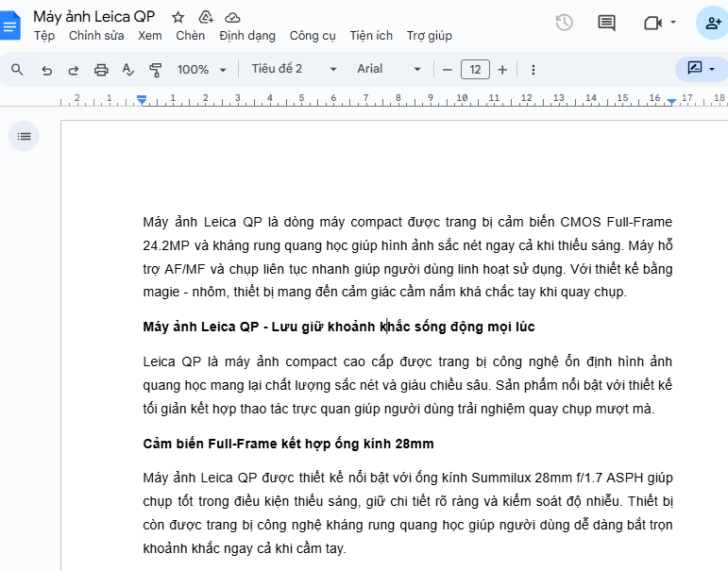Click text 'CMOS Full-Frame' in first paragraph
Viewport: 728px width, 571px height.
tap(616, 222)
